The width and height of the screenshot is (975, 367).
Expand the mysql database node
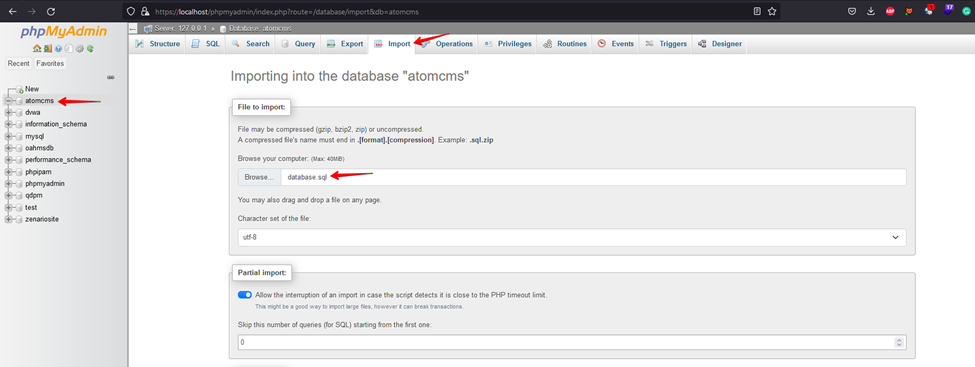[x=8, y=136]
